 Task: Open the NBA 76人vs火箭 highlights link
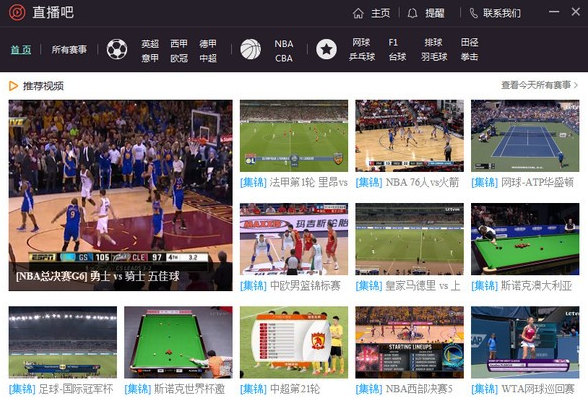click(407, 183)
